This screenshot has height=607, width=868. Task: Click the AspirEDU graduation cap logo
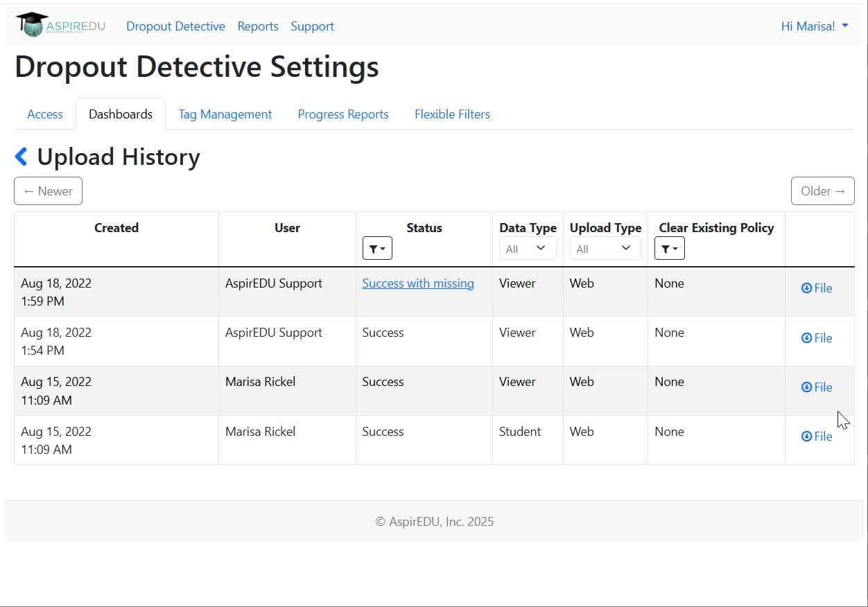click(60, 25)
